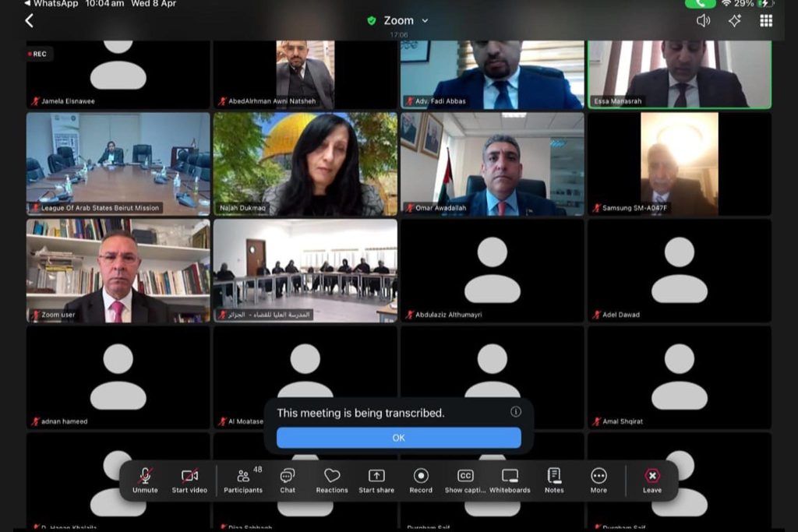The image size is (798, 532).
Task: Click the speaker audio icon
Action: tap(703, 21)
